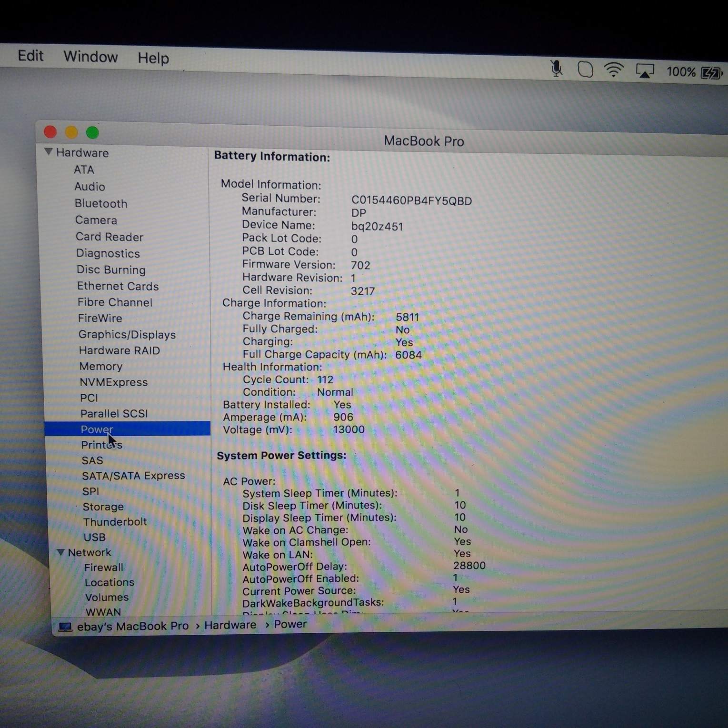This screenshot has width=728, height=728.
Task: Select Parallel SCSI in the sidebar
Action: click(x=114, y=413)
